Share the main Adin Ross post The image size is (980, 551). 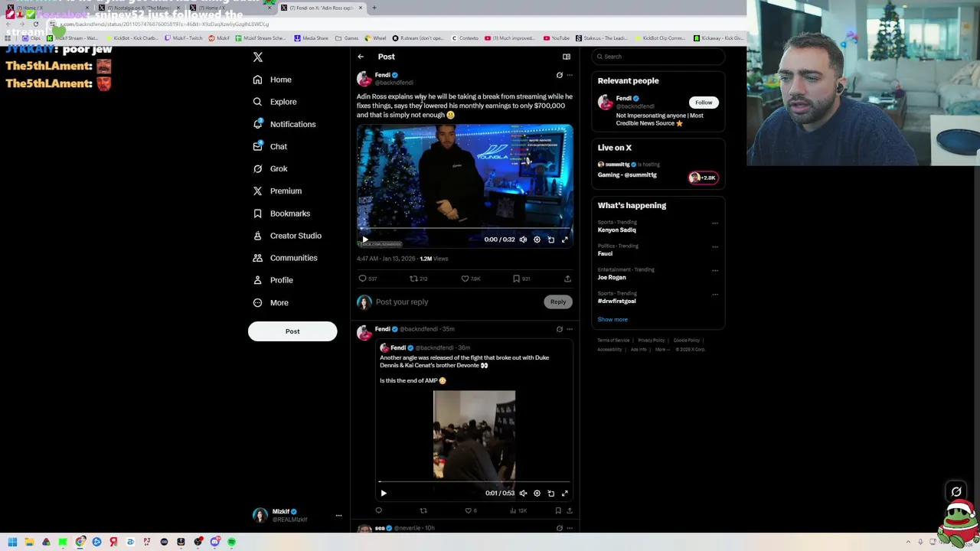coord(567,279)
